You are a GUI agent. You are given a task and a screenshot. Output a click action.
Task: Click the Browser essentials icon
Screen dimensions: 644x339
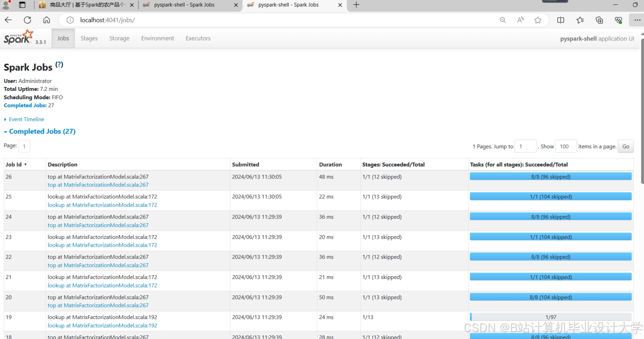pos(619,20)
